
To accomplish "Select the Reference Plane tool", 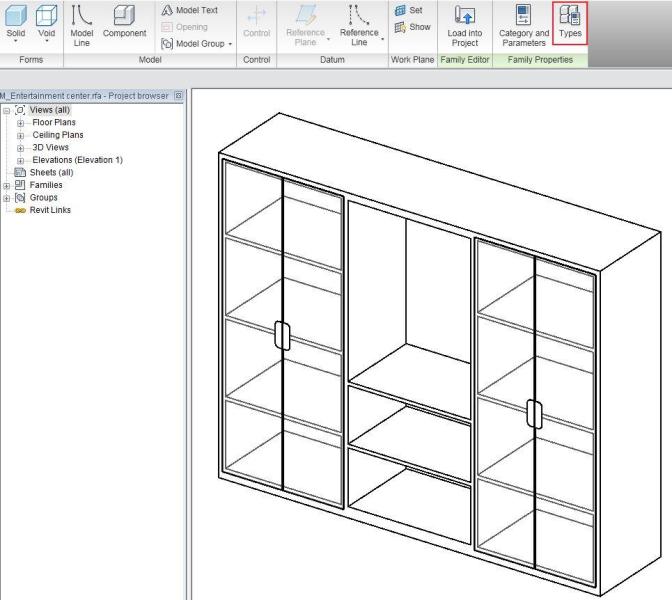I will tap(305, 25).
